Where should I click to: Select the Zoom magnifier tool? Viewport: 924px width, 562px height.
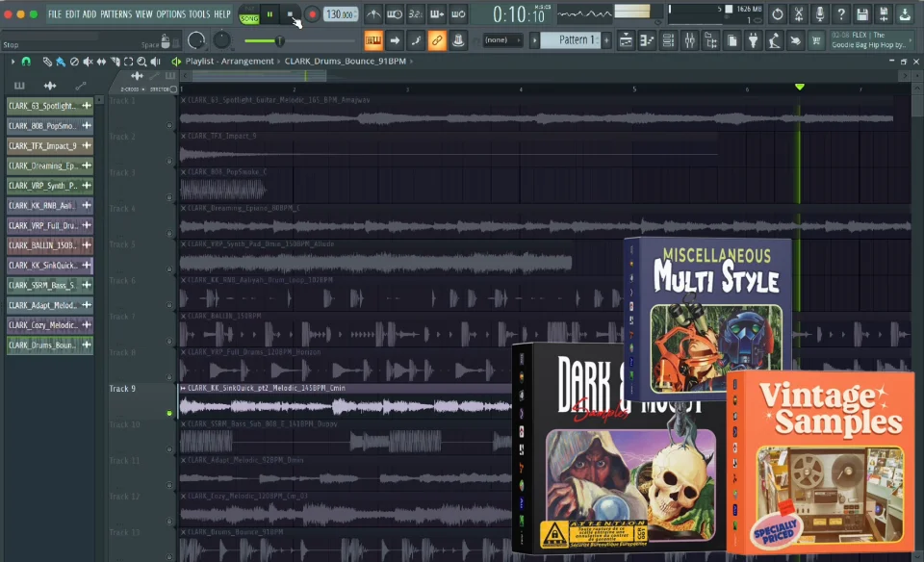coord(142,62)
